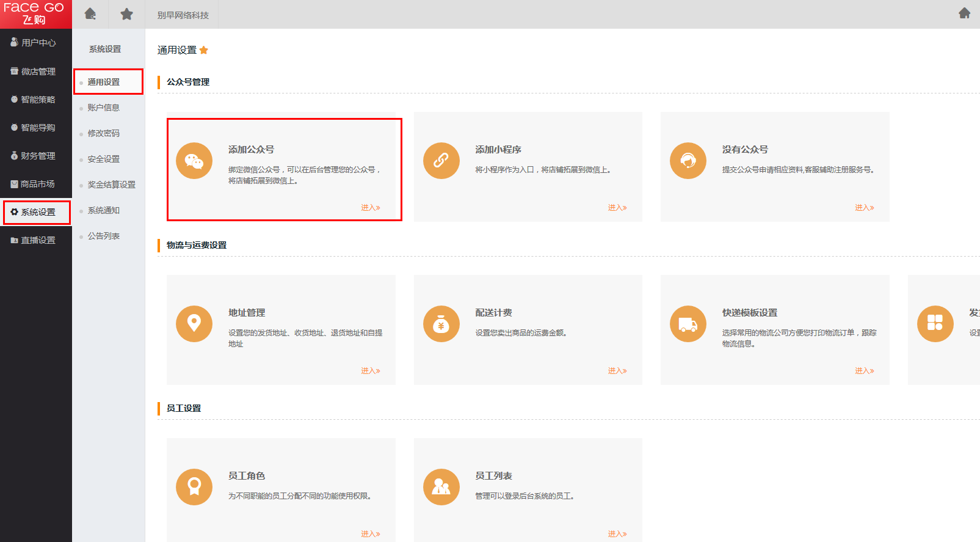This screenshot has height=542, width=980.
Task: Click the delivery truck icon for 快递模板设置
Action: pos(688,324)
